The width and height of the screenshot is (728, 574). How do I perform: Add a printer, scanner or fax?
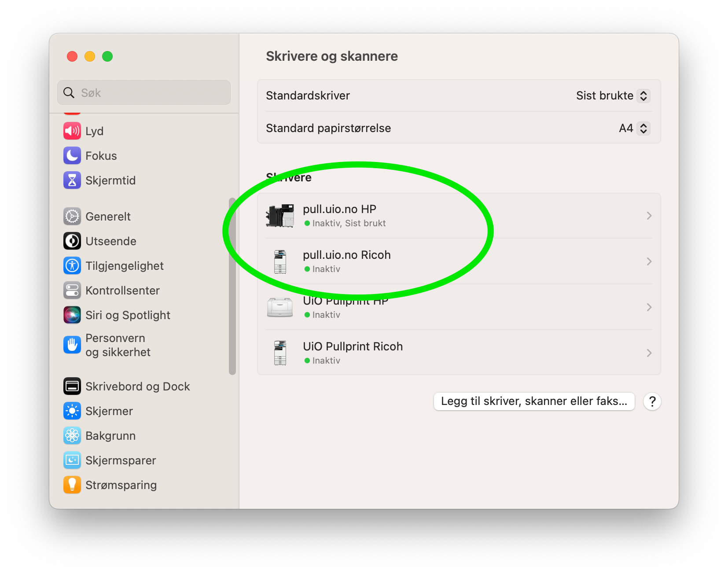point(534,401)
